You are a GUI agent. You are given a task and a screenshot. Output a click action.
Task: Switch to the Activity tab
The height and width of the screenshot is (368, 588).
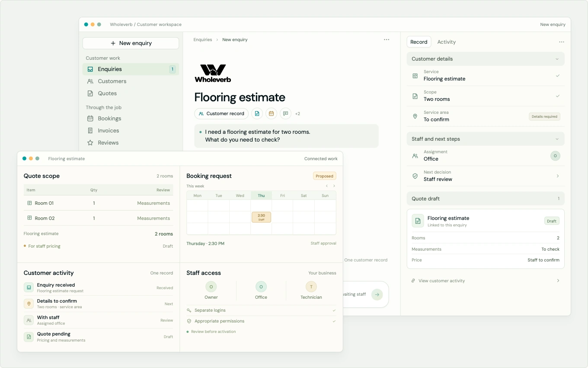pos(447,42)
